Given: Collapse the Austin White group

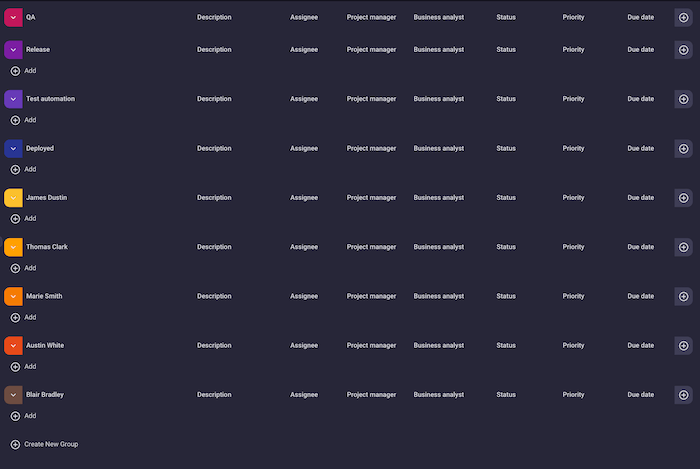Looking at the screenshot, I should [x=13, y=345].
